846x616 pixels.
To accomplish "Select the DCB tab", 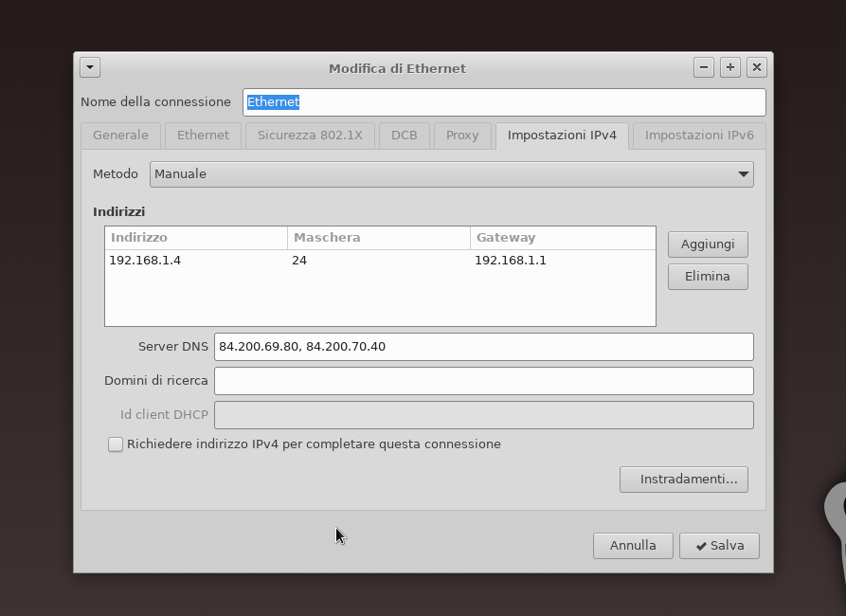I will [x=405, y=136].
